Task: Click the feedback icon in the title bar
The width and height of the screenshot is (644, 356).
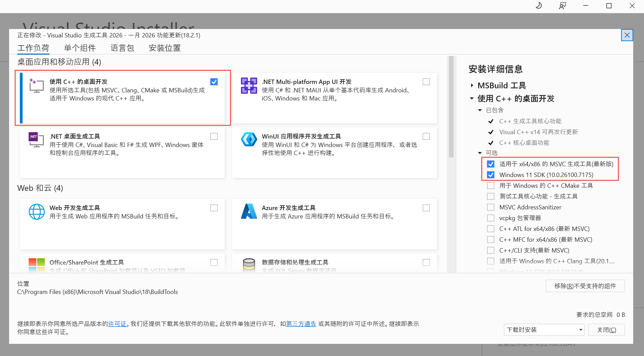Action: point(562,6)
